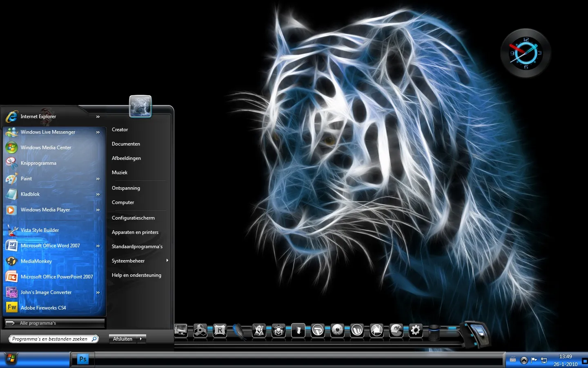Launch Windows Live Messenger
The image size is (588, 368).
coord(53,132)
